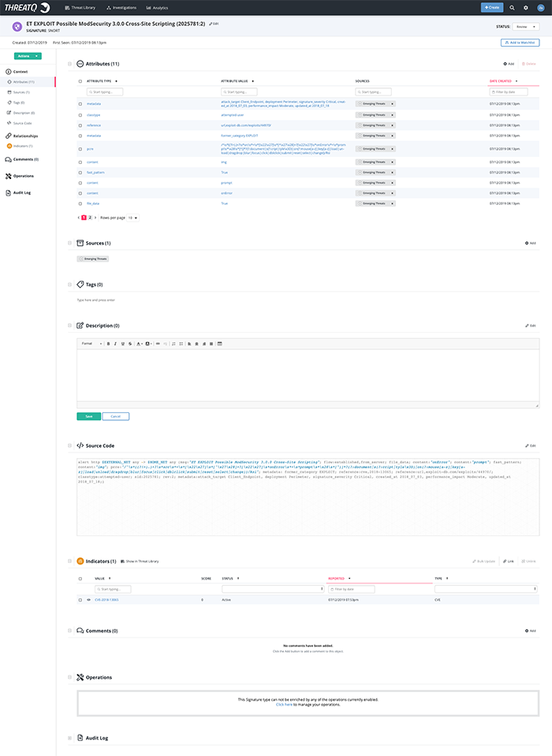Click the Create button
The width and height of the screenshot is (552, 756).
492,7
